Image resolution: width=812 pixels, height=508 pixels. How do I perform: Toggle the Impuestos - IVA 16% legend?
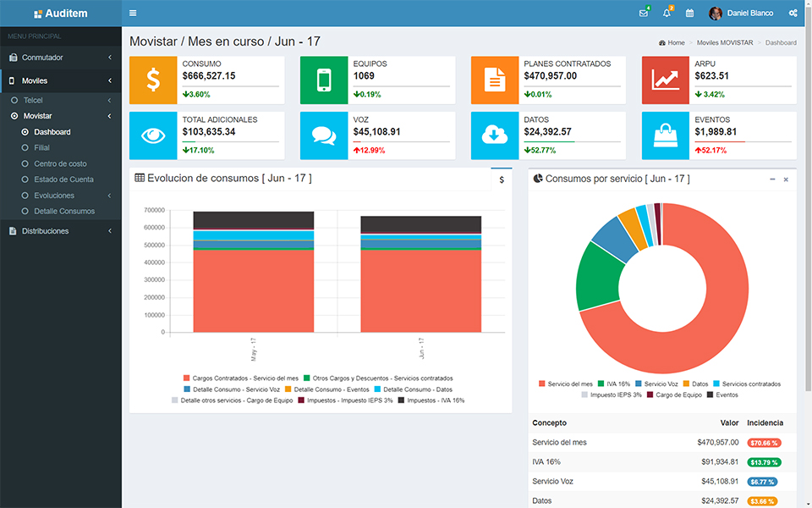point(431,400)
